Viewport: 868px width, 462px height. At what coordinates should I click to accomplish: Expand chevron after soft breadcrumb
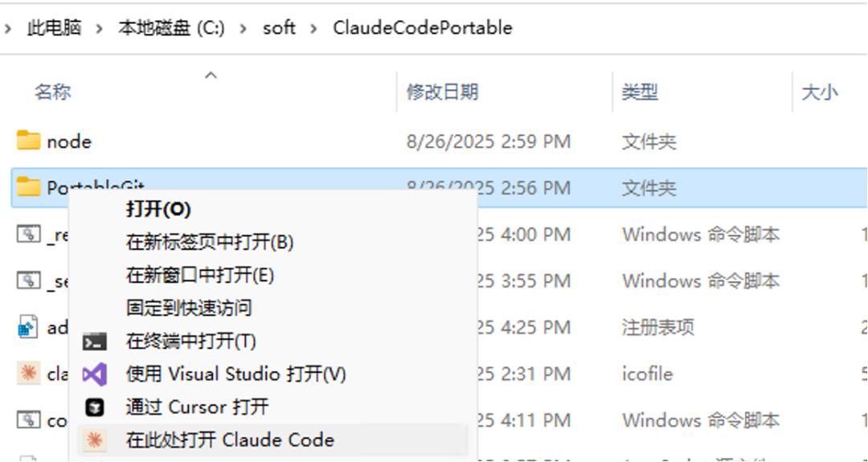pyautogui.click(x=314, y=28)
